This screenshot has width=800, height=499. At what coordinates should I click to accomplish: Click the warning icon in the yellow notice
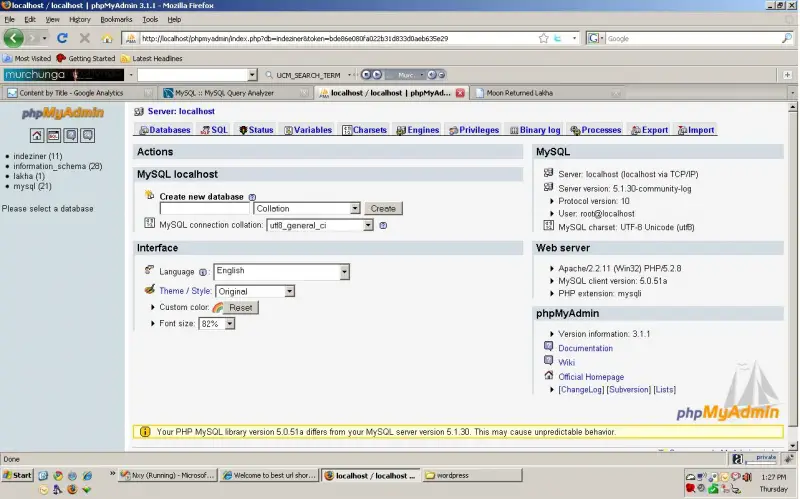point(145,432)
